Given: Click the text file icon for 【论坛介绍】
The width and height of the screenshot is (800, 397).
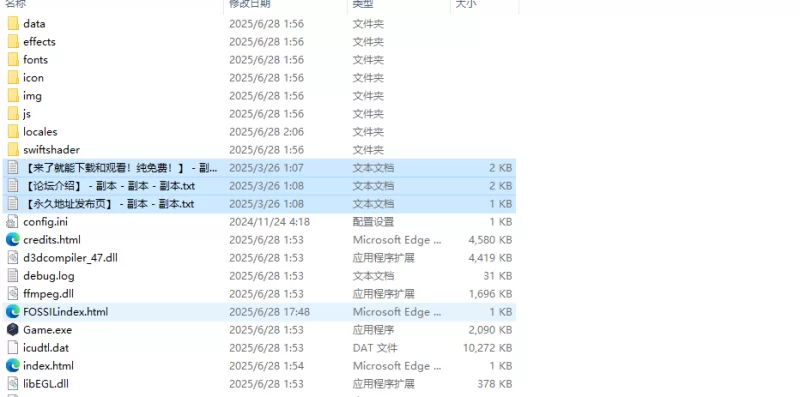Looking at the screenshot, I should (13, 186).
